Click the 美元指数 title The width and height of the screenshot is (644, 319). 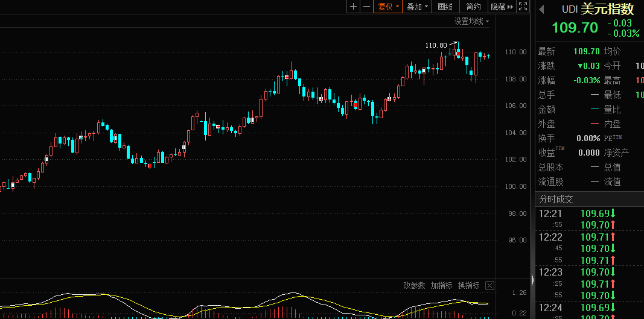(607, 9)
